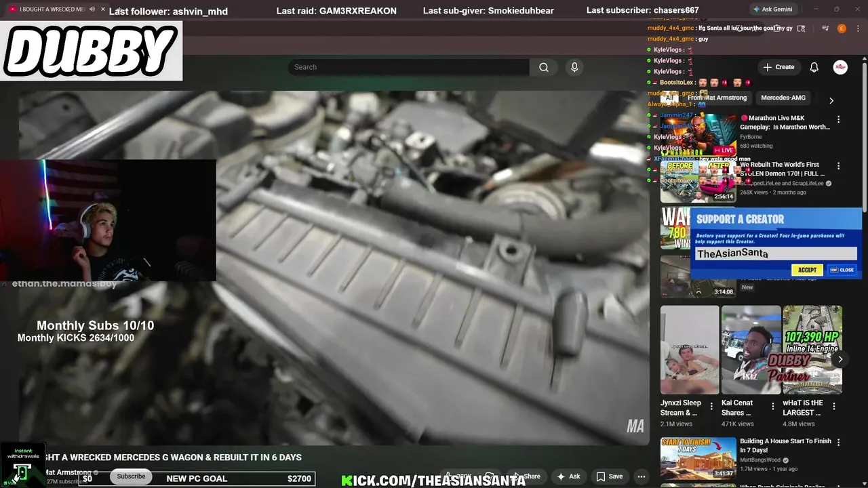Click the Share button under video
The width and height of the screenshot is (868, 488).
click(x=526, y=476)
